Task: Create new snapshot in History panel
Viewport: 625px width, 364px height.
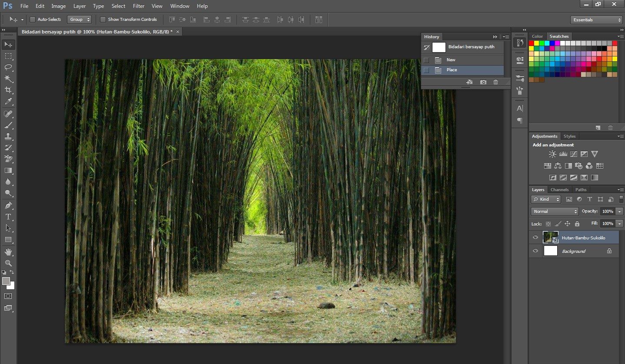Action: point(483,82)
